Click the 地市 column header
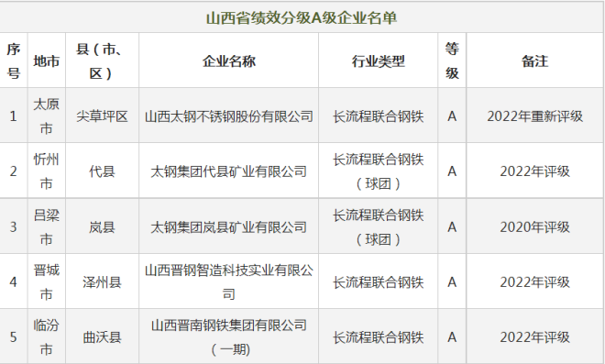Viewport: 605px width, 364px height. (x=47, y=61)
